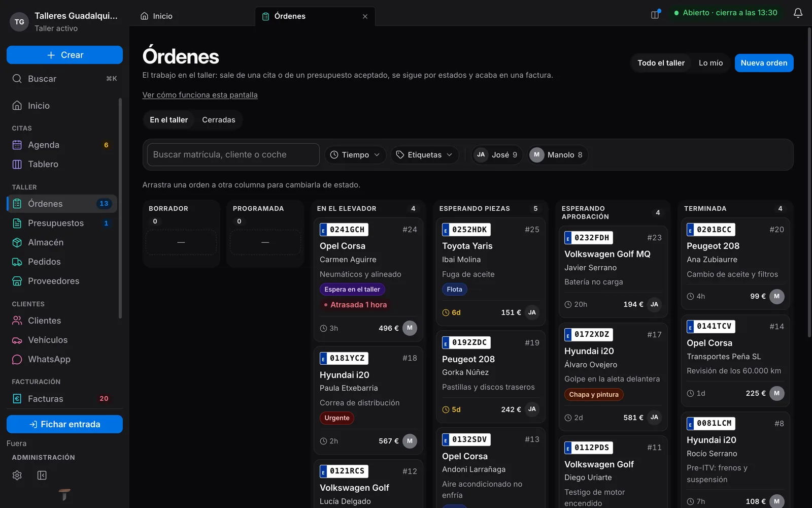Open the Tiempo filter dropdown

355,155
